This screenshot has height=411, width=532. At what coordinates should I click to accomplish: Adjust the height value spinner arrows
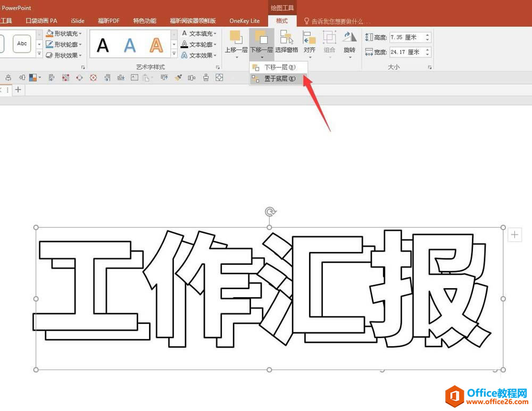pyautogui.click(x=428, y=37)
